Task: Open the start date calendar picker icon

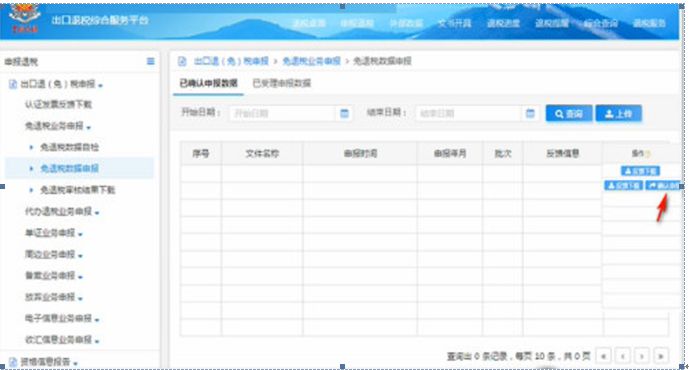Action: tap(344, 113)
